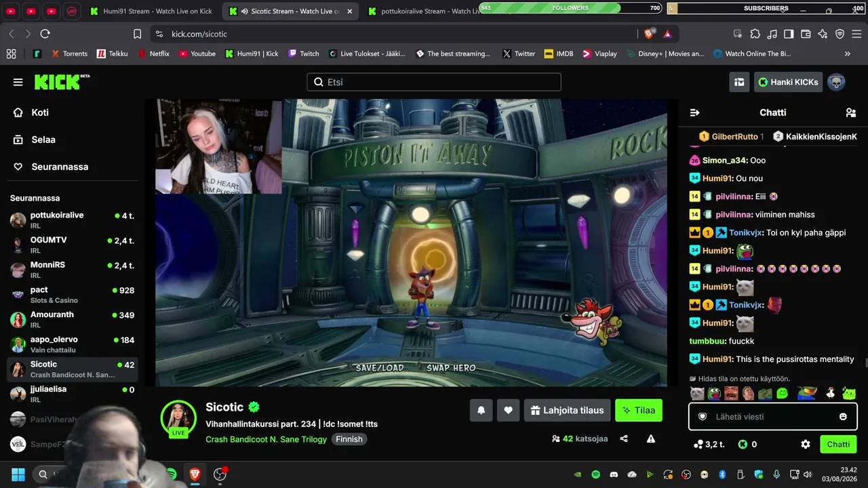Screen dimensions: 868x488
Task: Click the Lähetä viesti chat input
Action: [772, 417]
